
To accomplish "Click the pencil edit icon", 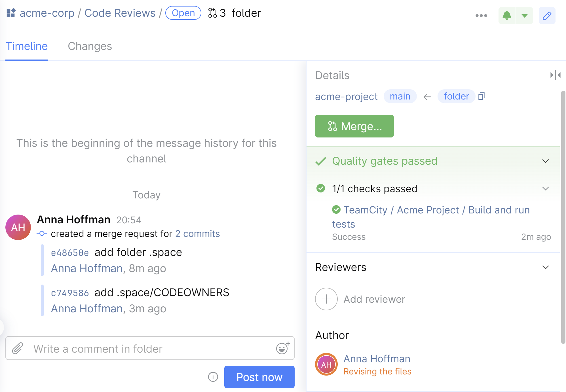I will point(547,16).
